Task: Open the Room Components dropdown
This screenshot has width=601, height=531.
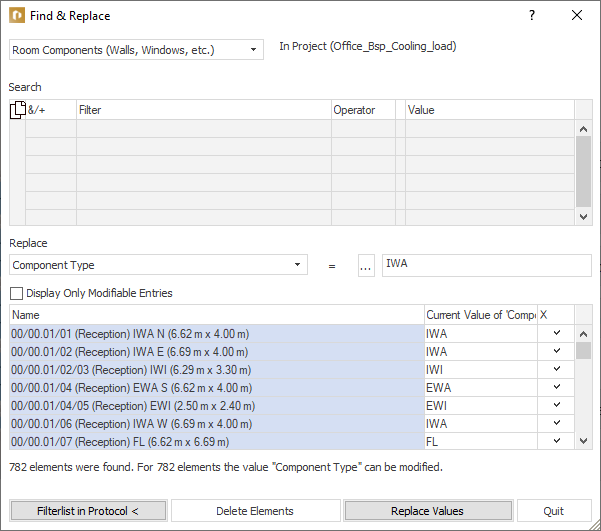Action: click(136, 50)
